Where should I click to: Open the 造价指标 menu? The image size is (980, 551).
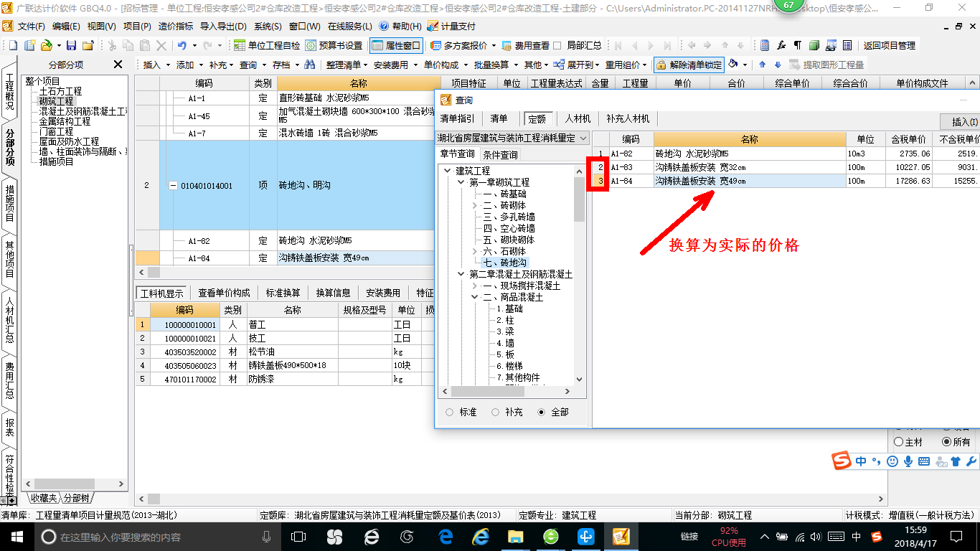(175, 26)
